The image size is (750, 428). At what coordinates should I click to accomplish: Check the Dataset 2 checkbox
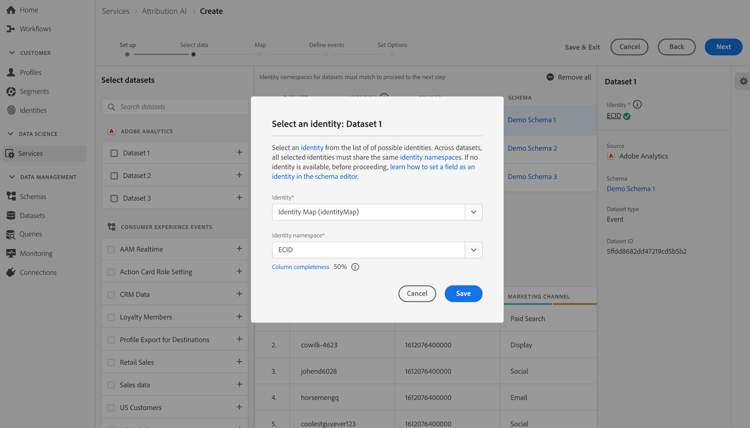point(114,176)
